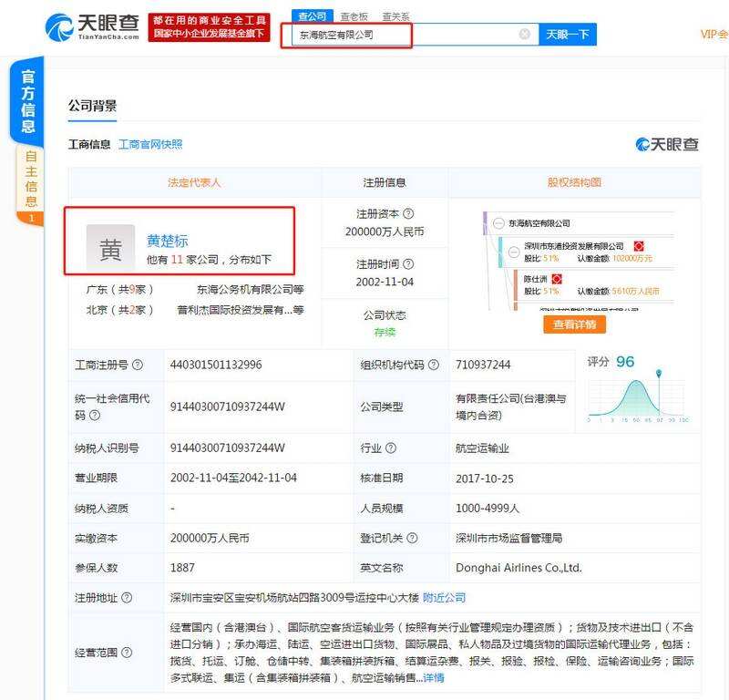
Task: Click the 北京（共2家）row
Action: tap(119, 310)
